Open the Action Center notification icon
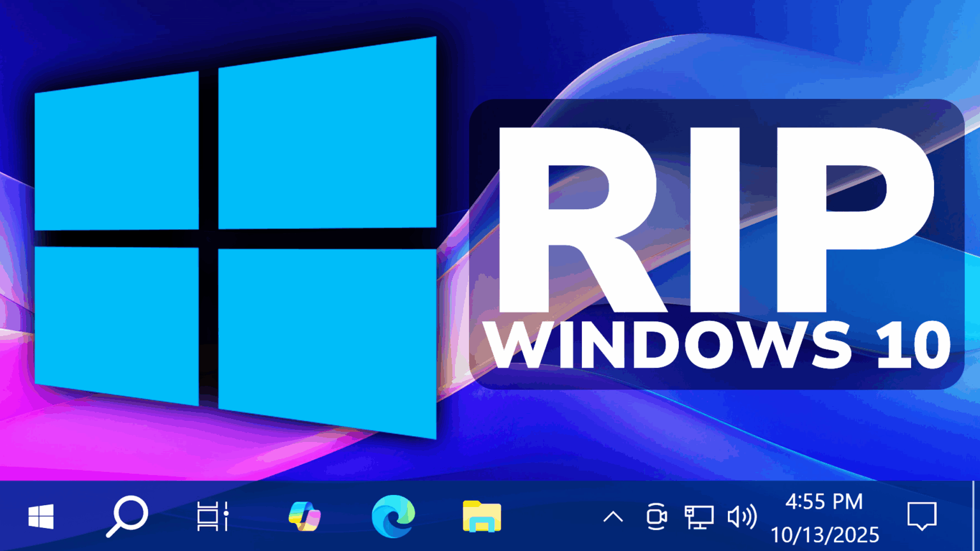Screen dimensions: 980x551 pyautogui.click(x=921, y=517)
